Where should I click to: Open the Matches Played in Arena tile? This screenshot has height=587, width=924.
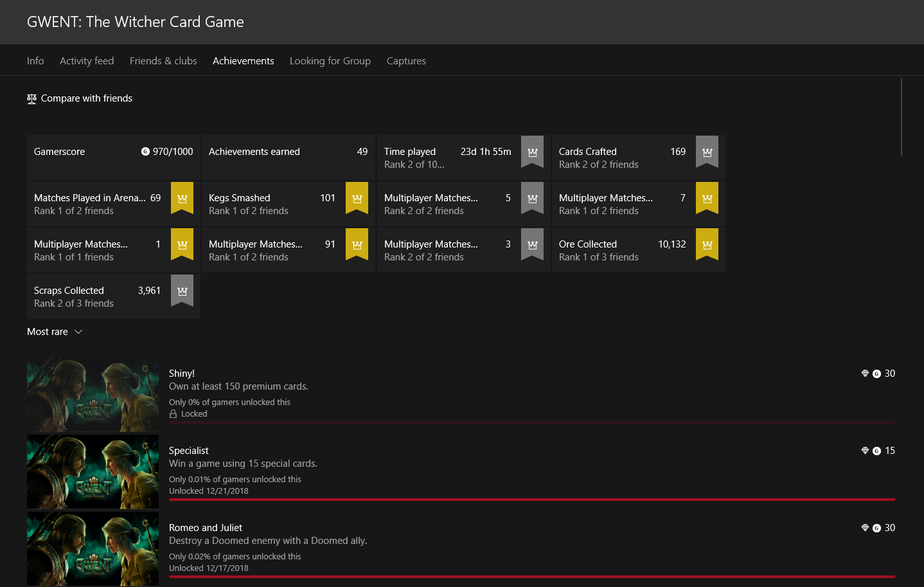click(114, 204)
